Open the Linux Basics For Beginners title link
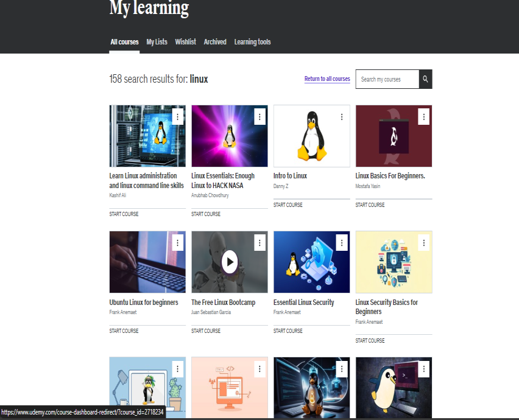Screen dimensions: 519x420 390,176
